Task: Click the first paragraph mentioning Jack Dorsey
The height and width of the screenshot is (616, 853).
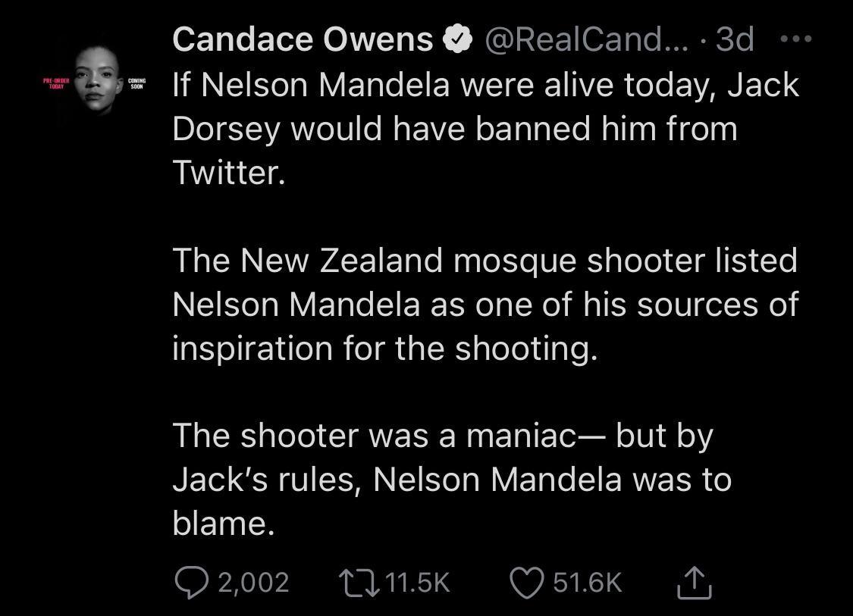Action: 485,129
